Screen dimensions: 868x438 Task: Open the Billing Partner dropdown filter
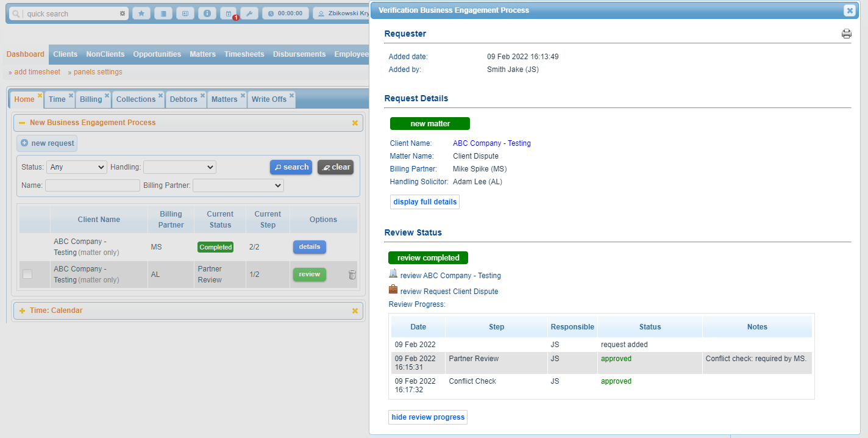tap(238, 185)
